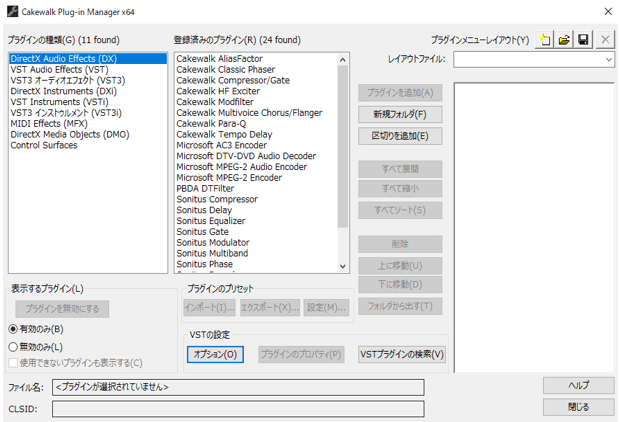Select Cakewalk Tempo Delay plugin
The width and height of the screenshot is (620, 422).
256,134
